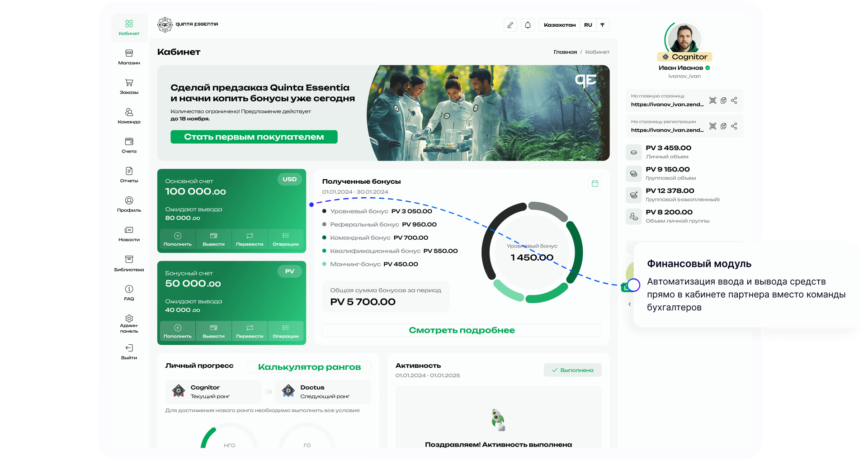Open the ₸ currency selector
The image size is (868, 466).
(x=602, y=25)
